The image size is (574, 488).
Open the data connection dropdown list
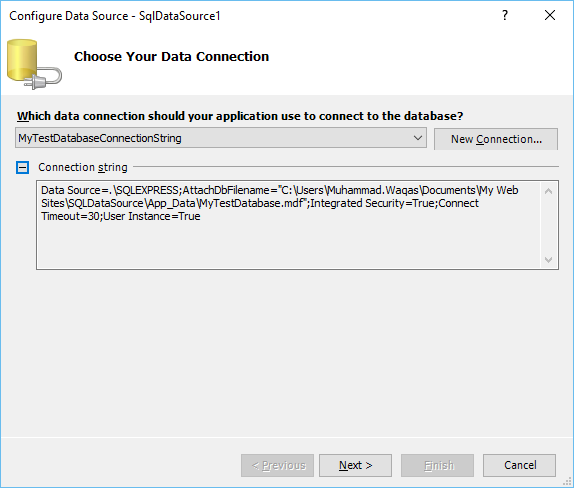tap(418, 138)
